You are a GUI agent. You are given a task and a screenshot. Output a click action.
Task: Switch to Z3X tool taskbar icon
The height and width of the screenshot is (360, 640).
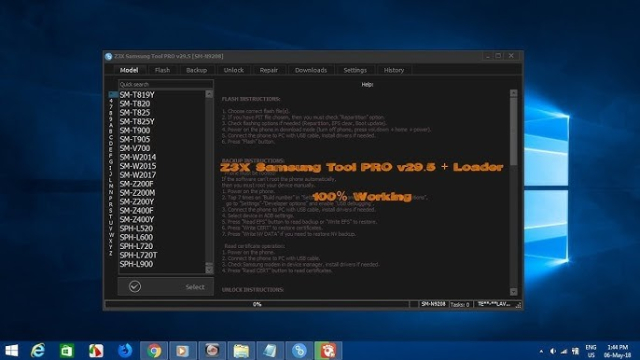[299, 350]
